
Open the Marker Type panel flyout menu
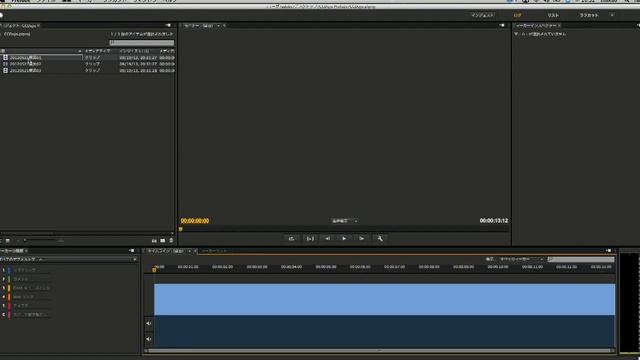pos(132,251)
